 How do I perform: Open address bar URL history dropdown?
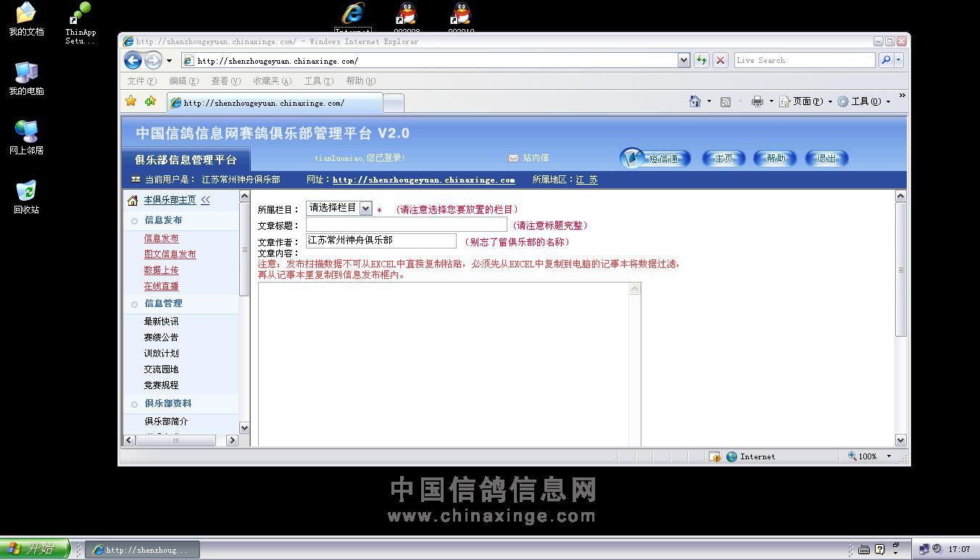(684, 61)
